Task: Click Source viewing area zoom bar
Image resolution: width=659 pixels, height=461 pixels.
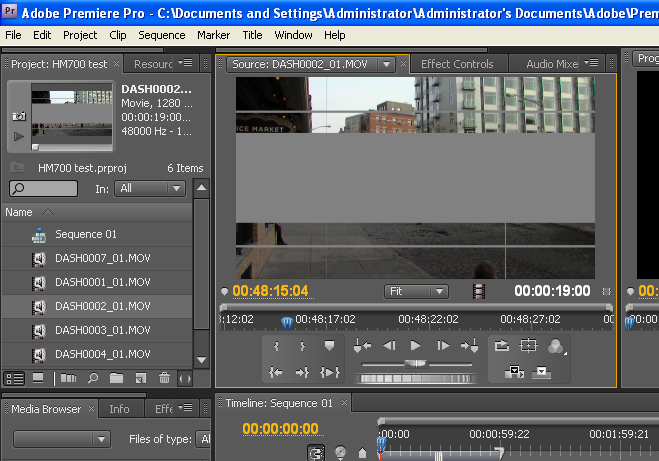Action: click(416, 307)
